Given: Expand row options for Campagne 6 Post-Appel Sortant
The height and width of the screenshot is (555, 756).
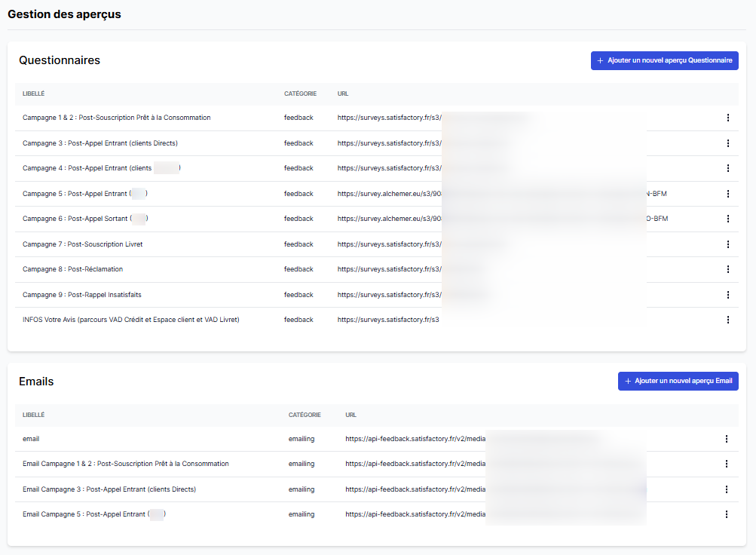Looking at the screenshot, I should pyautogui.click(x=727, y=219).
